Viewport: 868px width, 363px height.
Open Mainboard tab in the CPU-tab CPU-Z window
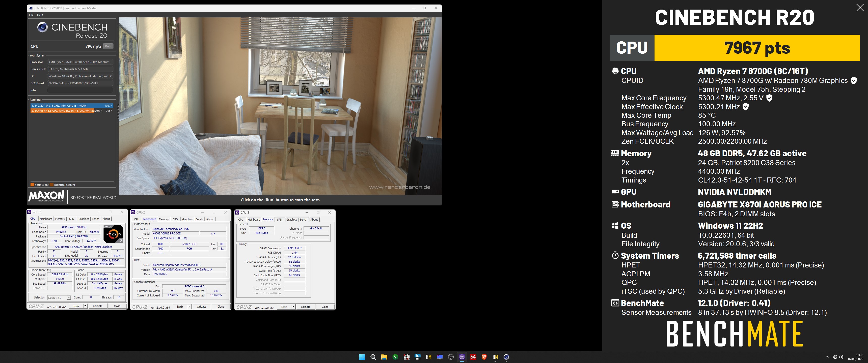pyautogui.click(x=46, y=219)
